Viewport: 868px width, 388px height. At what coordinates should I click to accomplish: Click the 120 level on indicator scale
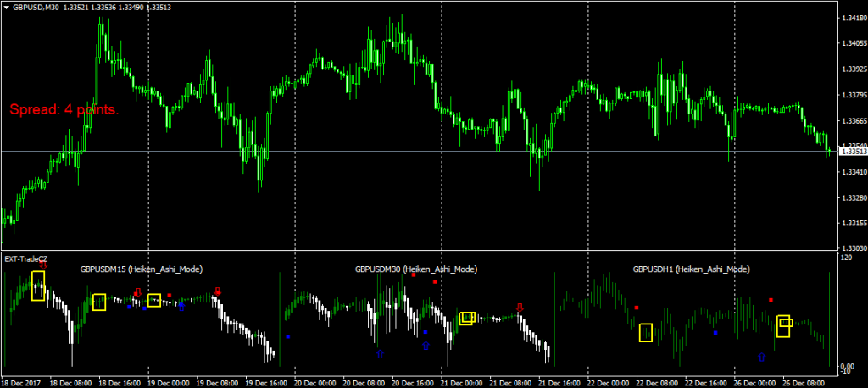(844, 257)
